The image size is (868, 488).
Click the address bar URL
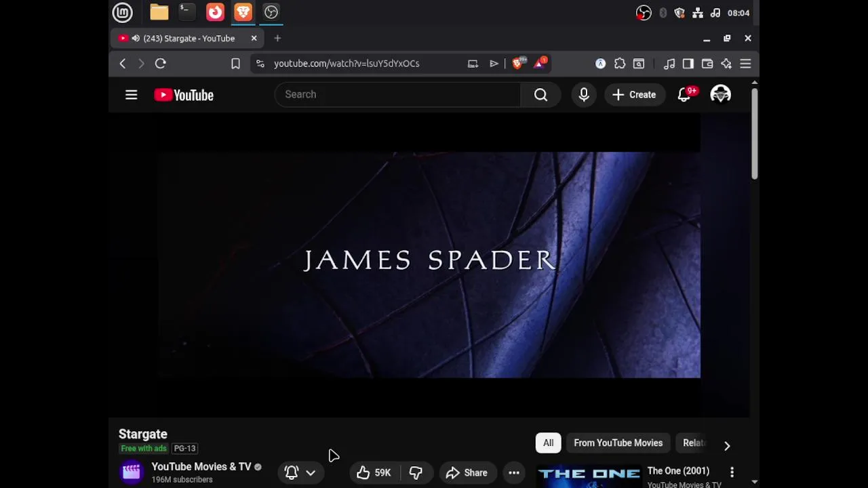click(x=347, y=64)
